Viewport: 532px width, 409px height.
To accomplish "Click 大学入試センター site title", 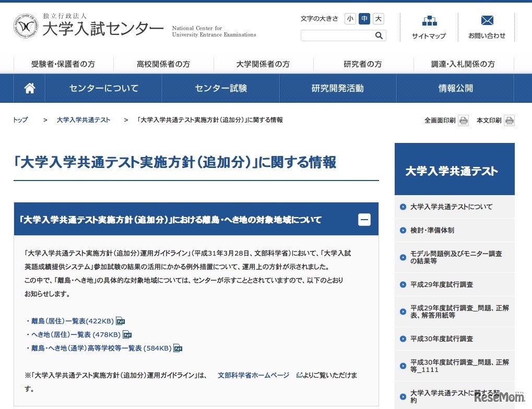I will (103, 29).
